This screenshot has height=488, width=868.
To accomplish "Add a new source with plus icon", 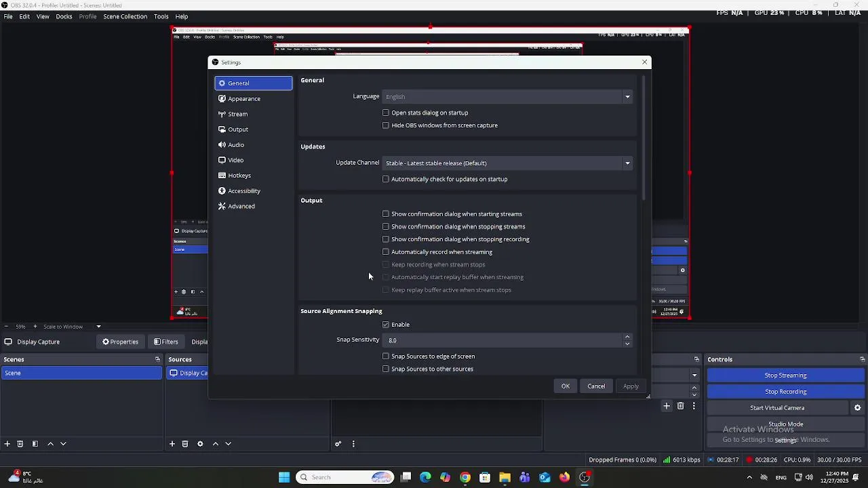I will (x=172, y=444).
